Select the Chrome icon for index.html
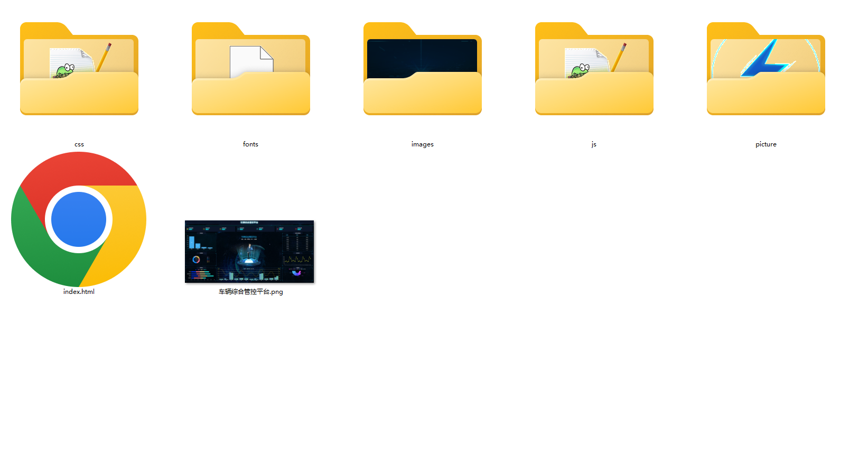 [x=79, y=219]
